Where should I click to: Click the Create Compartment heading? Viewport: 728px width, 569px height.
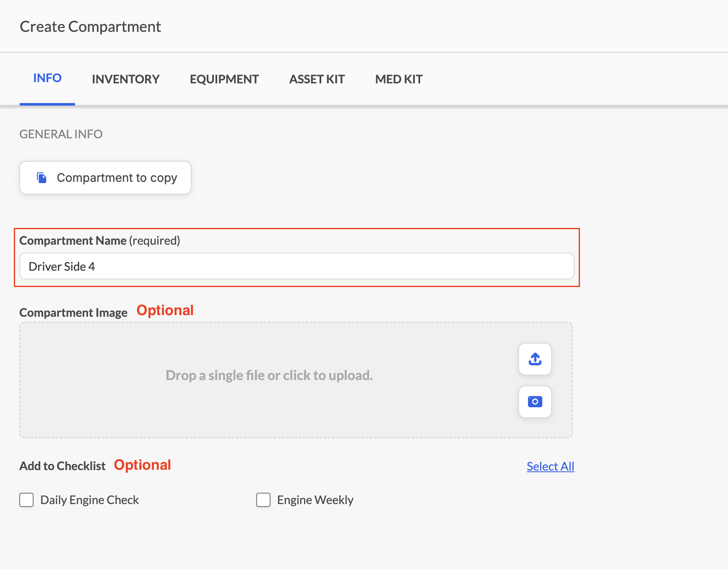[91, 27]
